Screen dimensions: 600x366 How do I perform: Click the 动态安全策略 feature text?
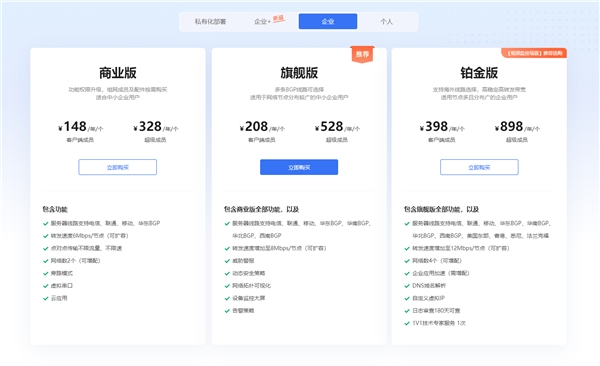(x=248, y=273)
